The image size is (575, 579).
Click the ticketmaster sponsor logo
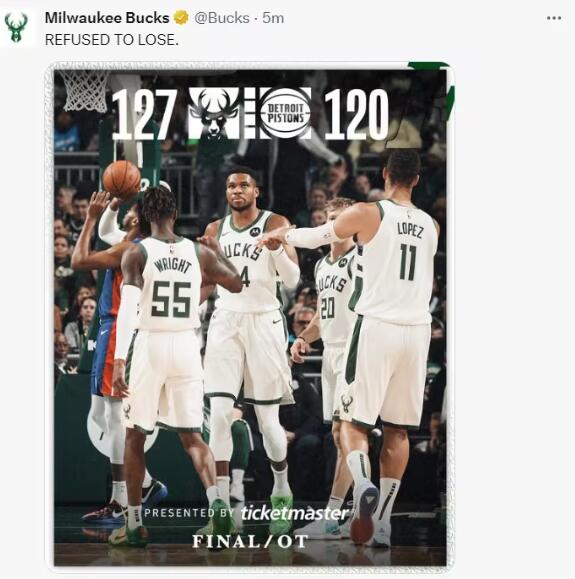pyautogui.click(x=294, y=513)
